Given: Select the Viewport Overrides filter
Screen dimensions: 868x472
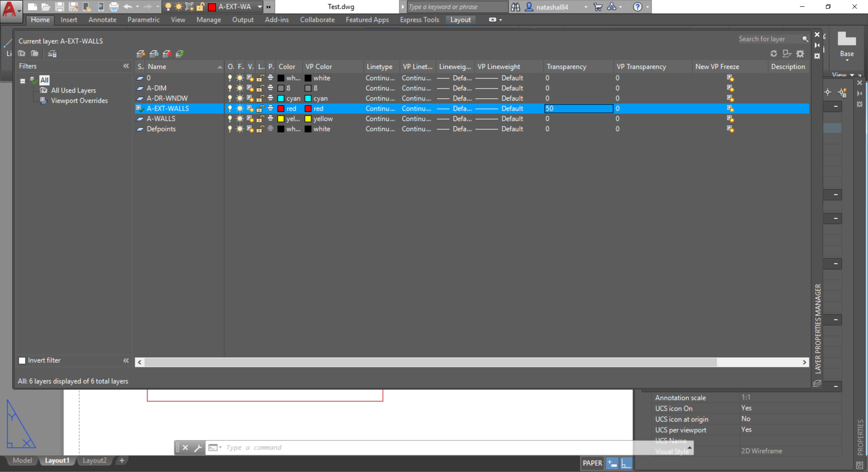Looking at the screenshot, I should tap(79, 100).
